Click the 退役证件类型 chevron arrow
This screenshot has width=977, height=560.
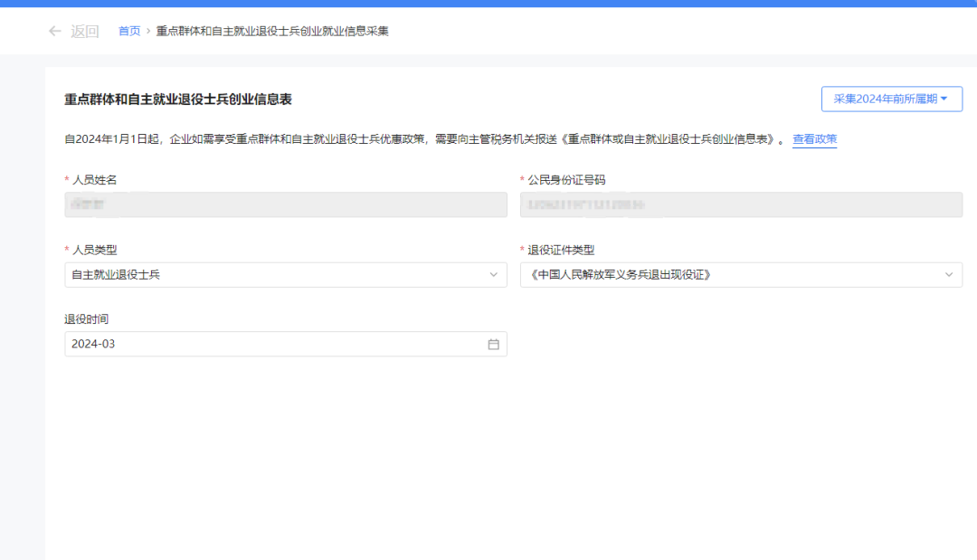[x=949, y=275]
